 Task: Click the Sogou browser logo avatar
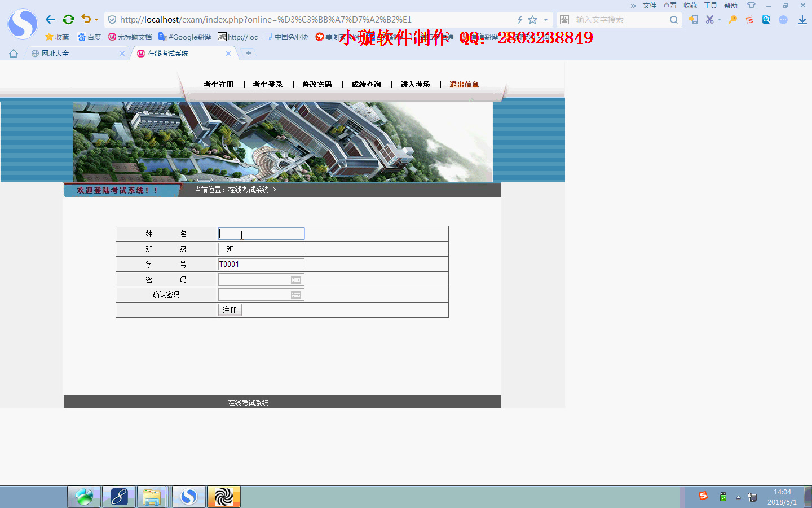point(23,24)
